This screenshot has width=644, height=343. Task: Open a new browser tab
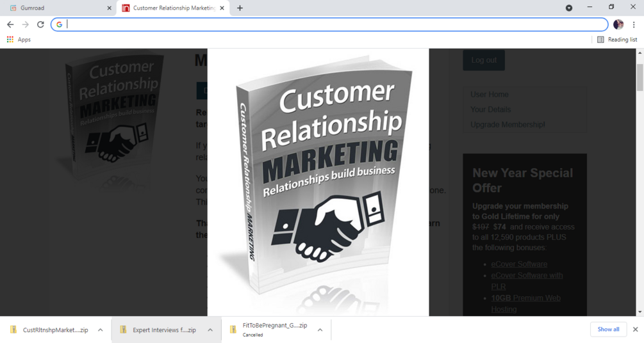[x=240, y=8]
